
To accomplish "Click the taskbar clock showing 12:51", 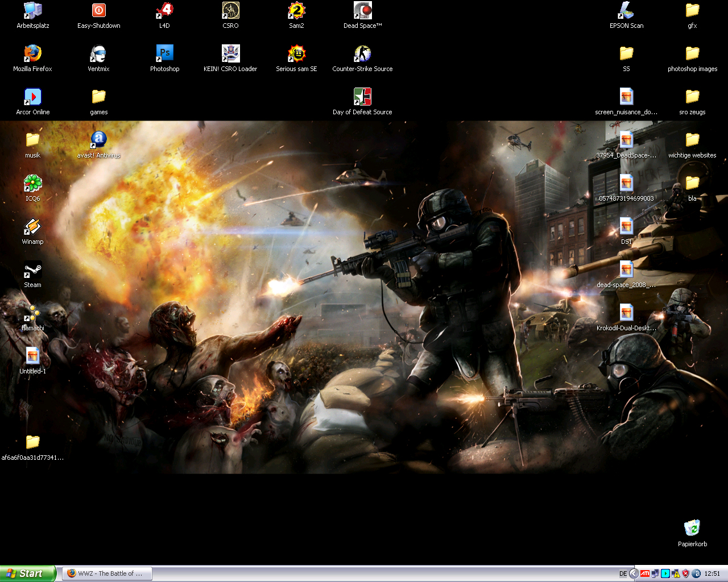I will 712,573.
